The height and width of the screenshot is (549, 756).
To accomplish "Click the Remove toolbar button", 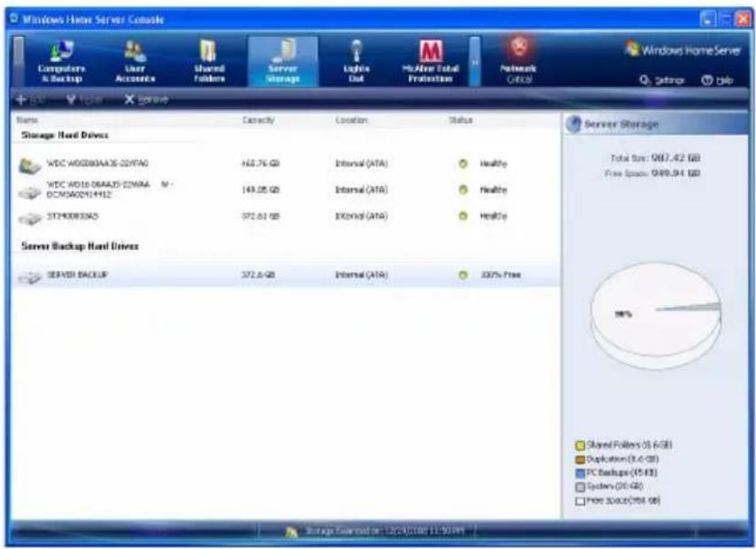I will (x=146, y=100).
